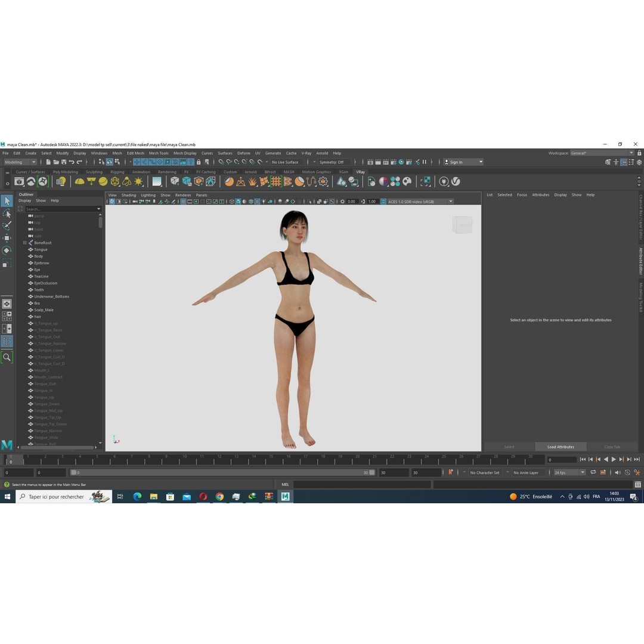Click the V-Ray IES light shelf icon
Screen dimensions: 644x644
tap(127, 181)
